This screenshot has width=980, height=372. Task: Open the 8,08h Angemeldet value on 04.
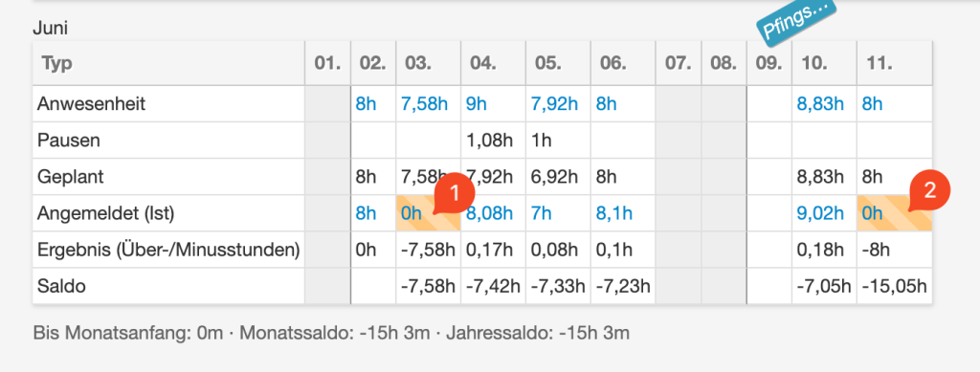489,213
